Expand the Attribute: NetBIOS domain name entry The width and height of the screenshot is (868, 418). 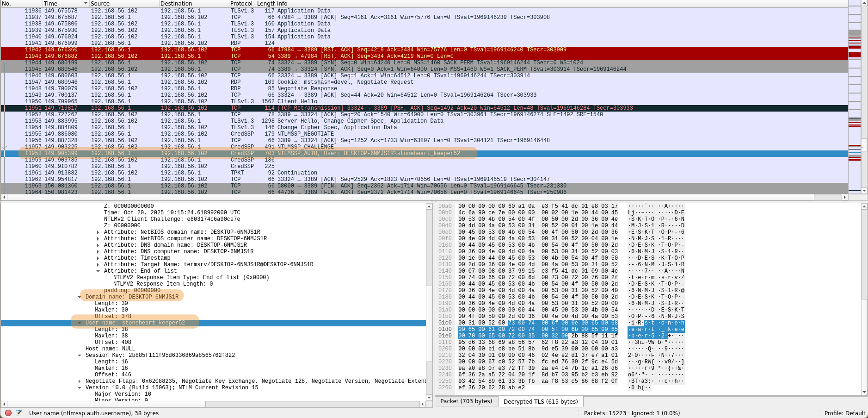(98, 232)
